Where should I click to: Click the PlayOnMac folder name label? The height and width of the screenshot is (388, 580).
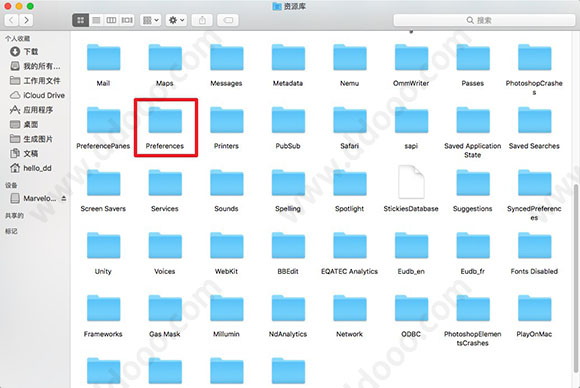click(534, 334)
